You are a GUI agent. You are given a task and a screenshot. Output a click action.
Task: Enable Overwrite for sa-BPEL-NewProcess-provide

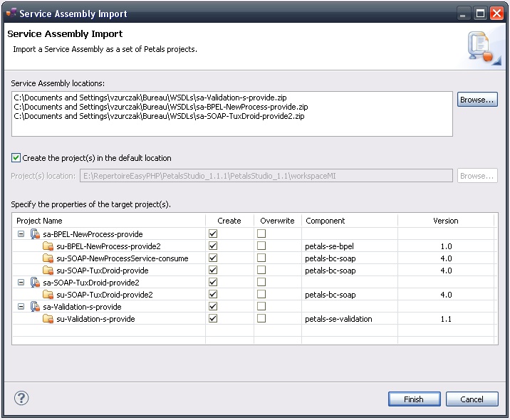(261, 233)
